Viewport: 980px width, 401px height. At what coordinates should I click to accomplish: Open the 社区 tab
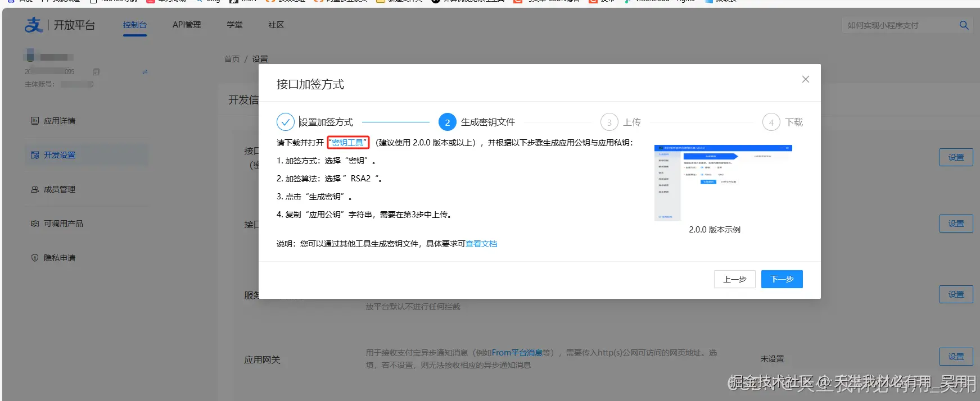click(x=276, y=25)
